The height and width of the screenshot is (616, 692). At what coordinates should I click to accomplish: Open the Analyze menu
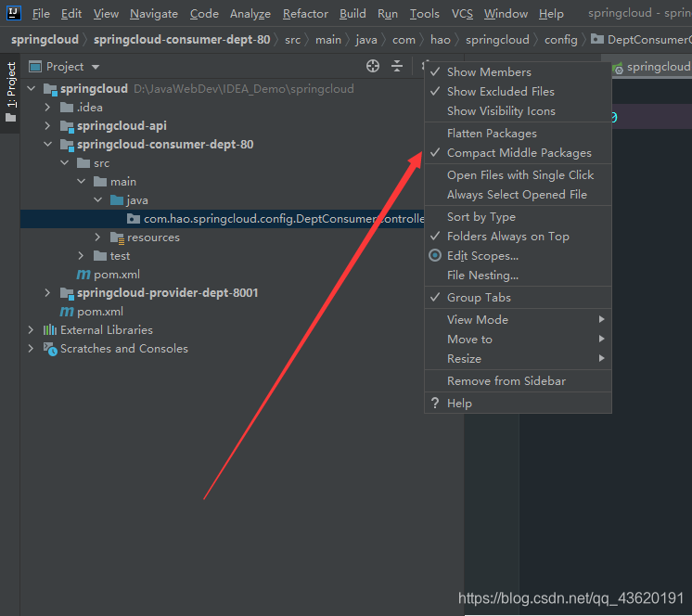pyautogui.click(x=250, y=14)
